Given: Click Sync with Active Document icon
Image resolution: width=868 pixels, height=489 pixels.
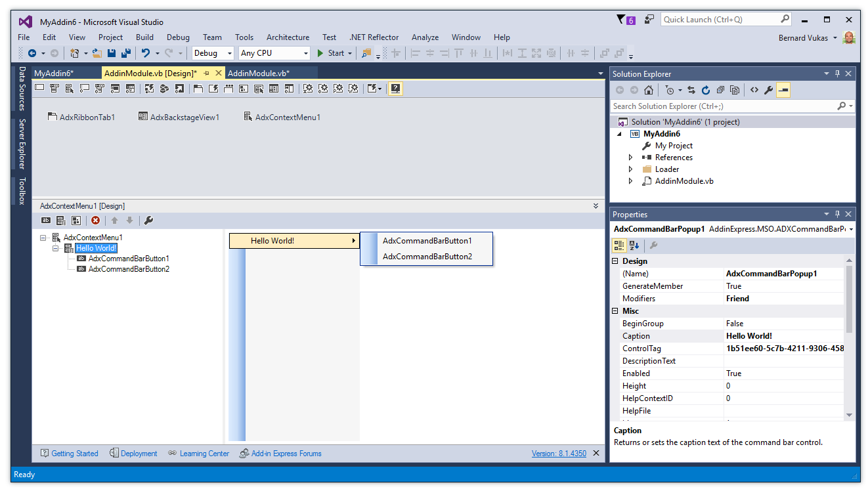Looking at the screenshot, I should pos(691,90).
